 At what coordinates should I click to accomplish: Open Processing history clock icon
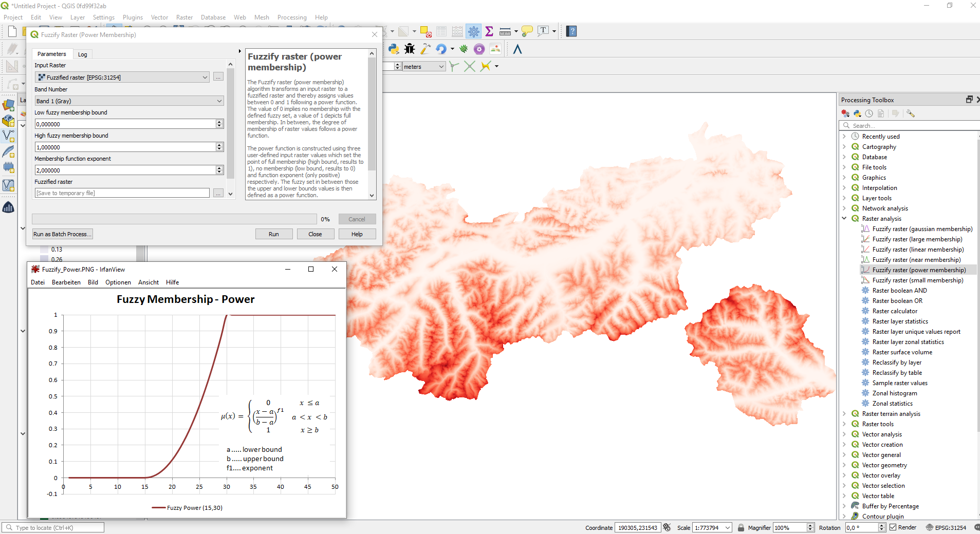(869, 113)
